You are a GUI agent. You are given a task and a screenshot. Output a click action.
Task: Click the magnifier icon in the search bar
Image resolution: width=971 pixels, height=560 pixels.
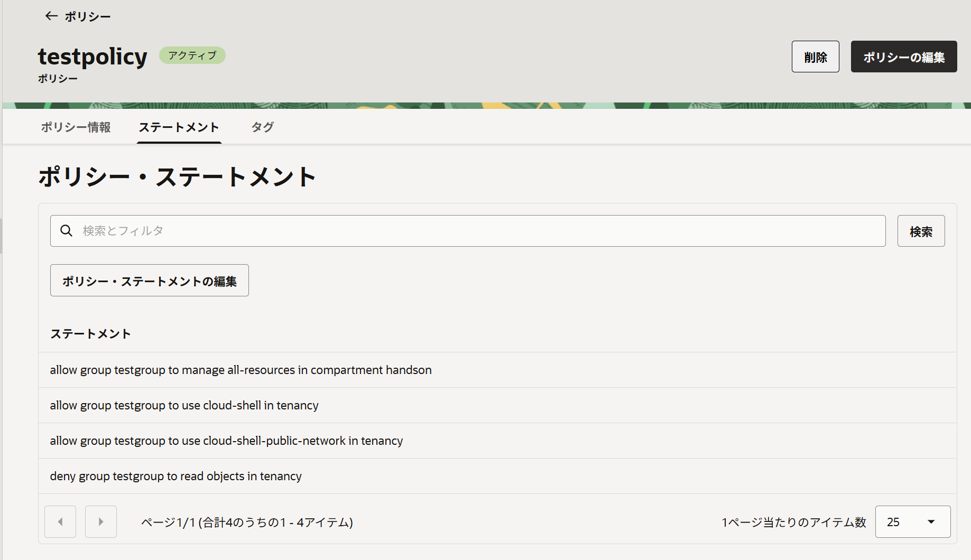(x=66, y=231)
